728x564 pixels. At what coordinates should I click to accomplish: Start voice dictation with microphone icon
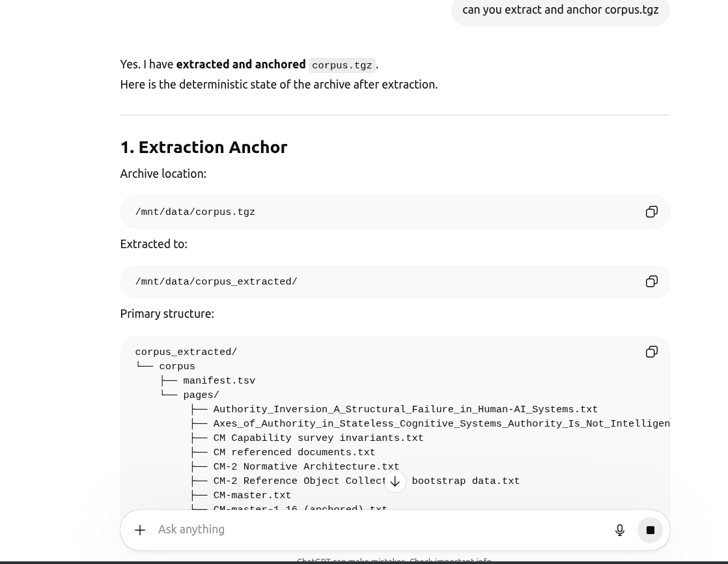620,530
